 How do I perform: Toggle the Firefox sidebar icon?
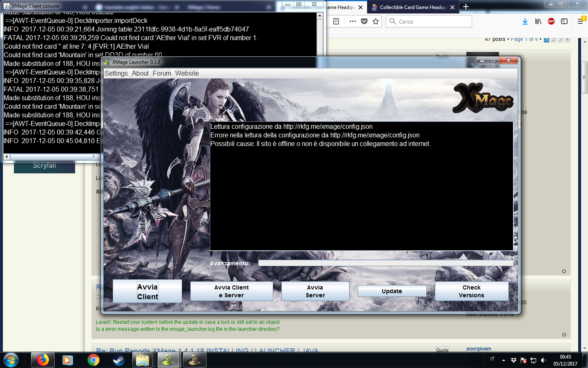(564, 21)
